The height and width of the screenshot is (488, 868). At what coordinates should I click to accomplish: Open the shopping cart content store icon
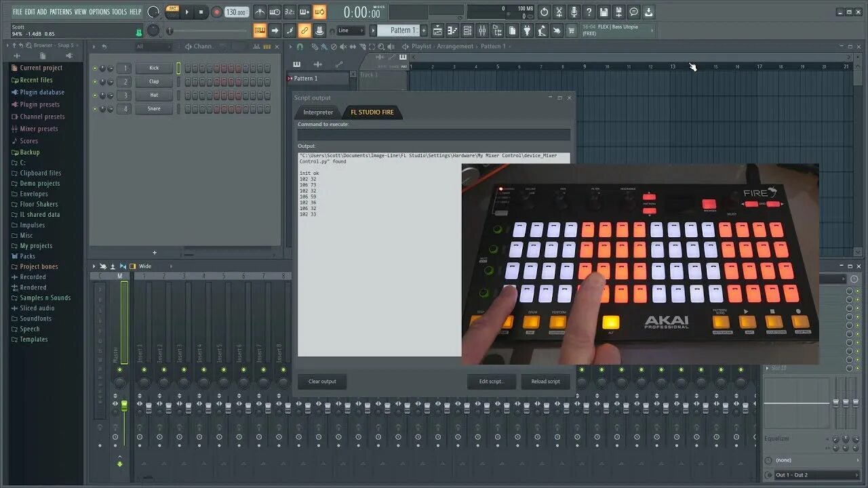tap(572, 30)
